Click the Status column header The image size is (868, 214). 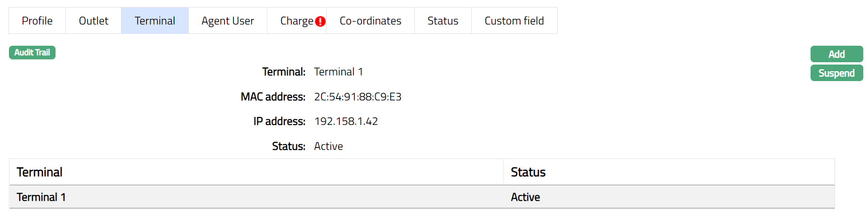(528, 172)
